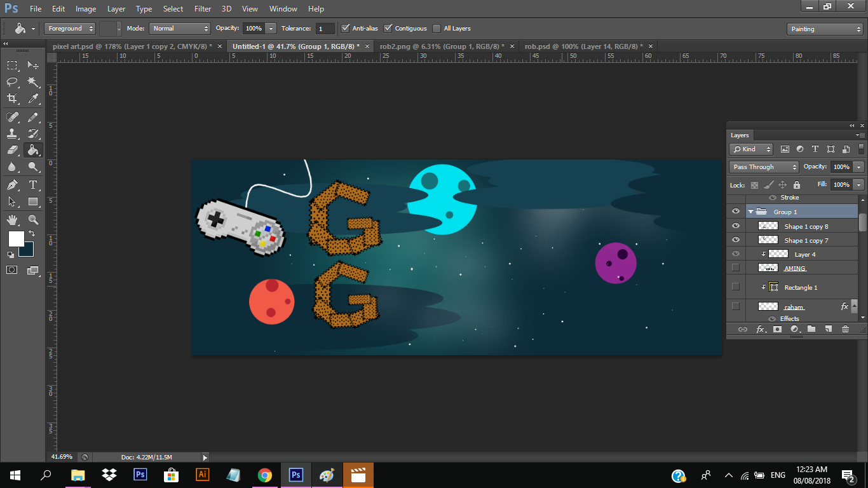Open the Foreground fill source dropdown
This screenshot has height=488, width=868.
(70, 29)
